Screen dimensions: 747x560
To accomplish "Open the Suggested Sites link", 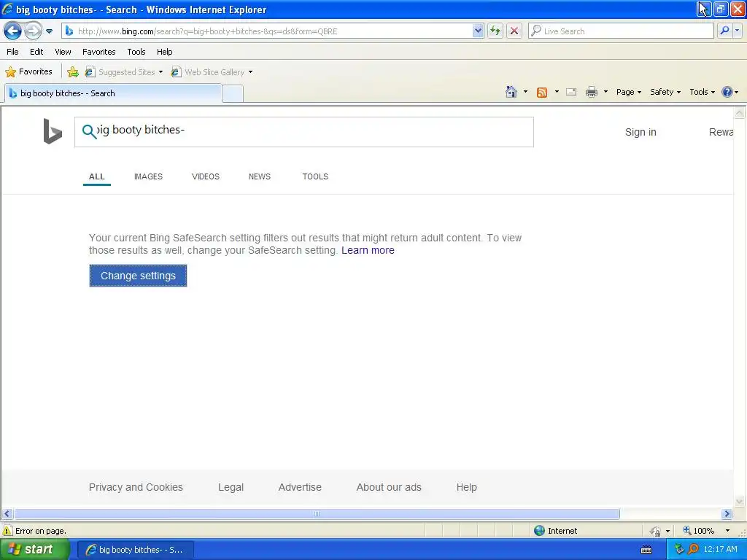I will click(x=123, y=72).
